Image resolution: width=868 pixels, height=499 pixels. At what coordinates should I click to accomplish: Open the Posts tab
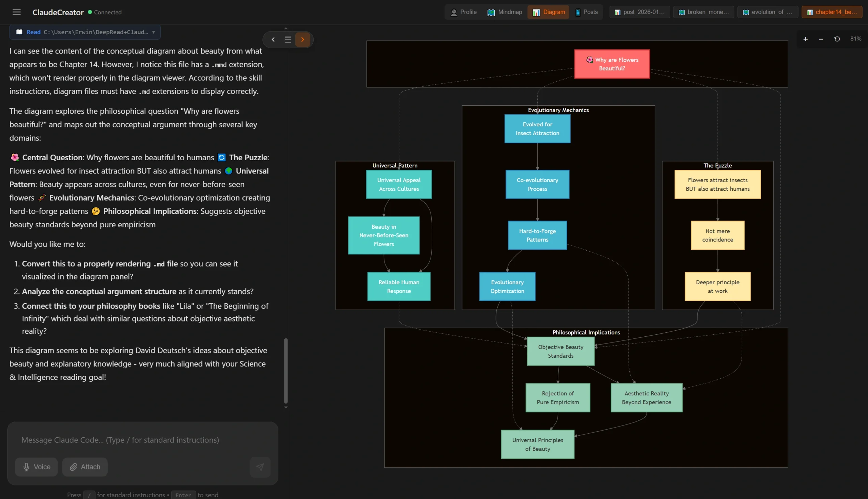587,12
